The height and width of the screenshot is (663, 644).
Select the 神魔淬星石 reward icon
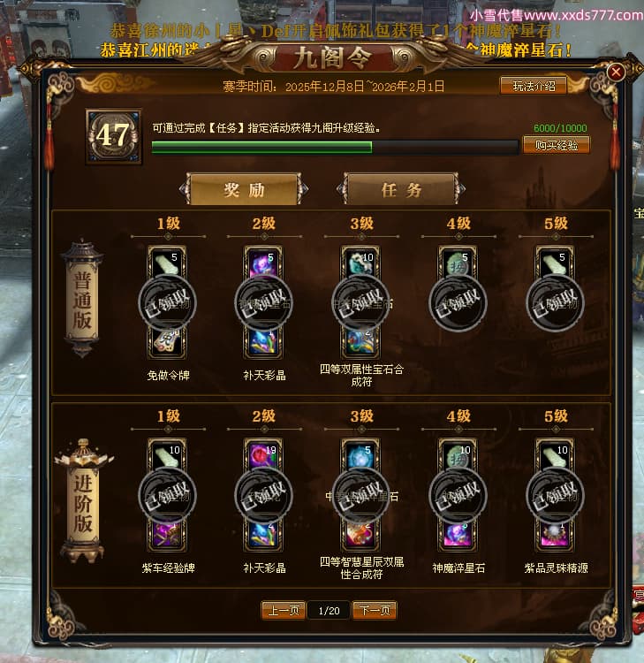[458, 536]
